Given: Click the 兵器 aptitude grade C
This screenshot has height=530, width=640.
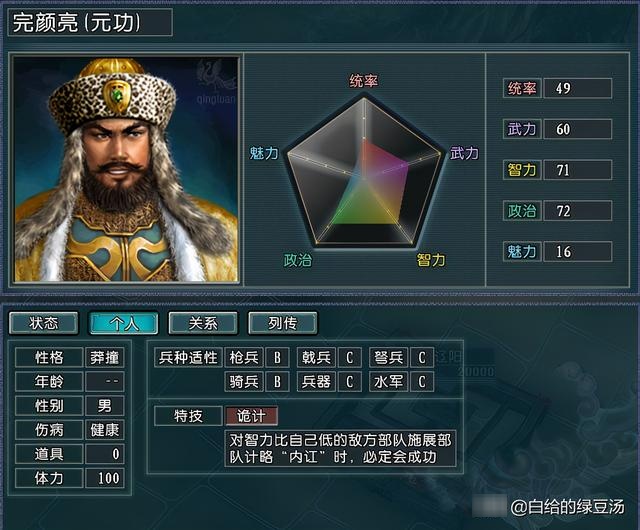Looking at the screenshot, I should tap(350, 382).
